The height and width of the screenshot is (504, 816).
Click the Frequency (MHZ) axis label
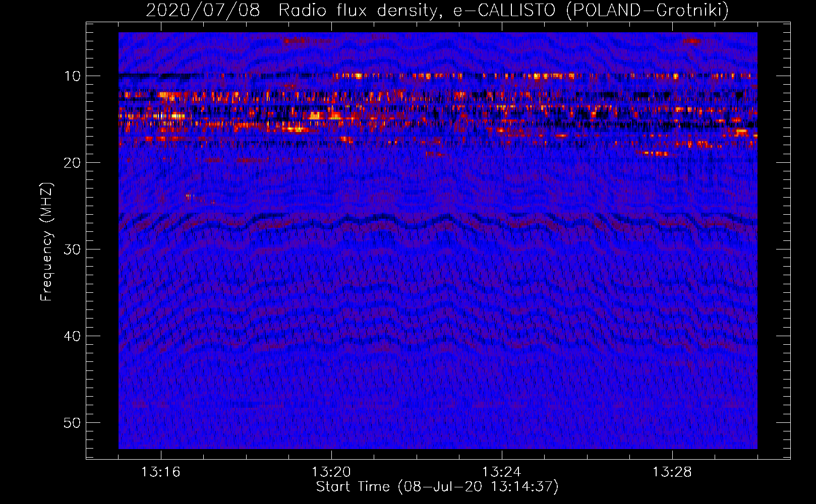pyautogui.click(x=46, y=242)
